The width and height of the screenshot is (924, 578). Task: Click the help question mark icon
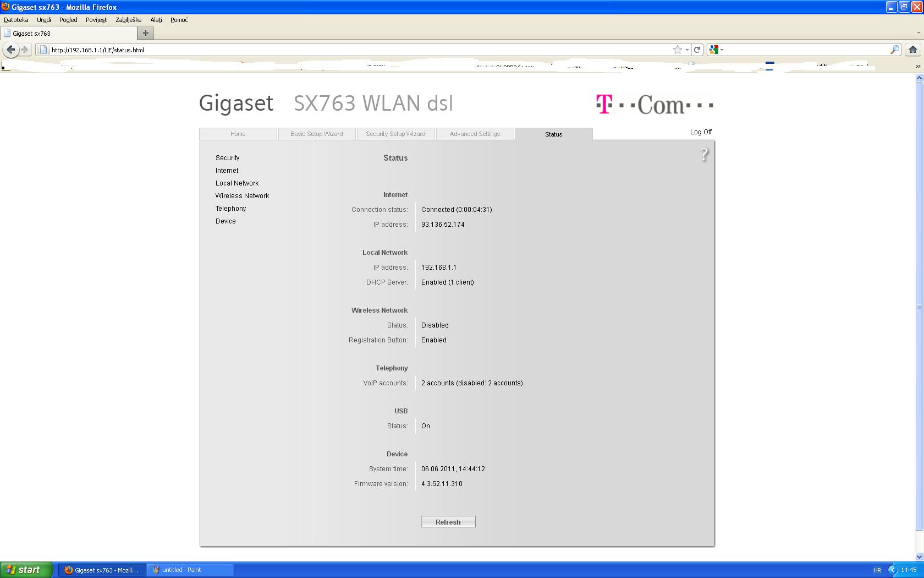(x=704, y=155)
